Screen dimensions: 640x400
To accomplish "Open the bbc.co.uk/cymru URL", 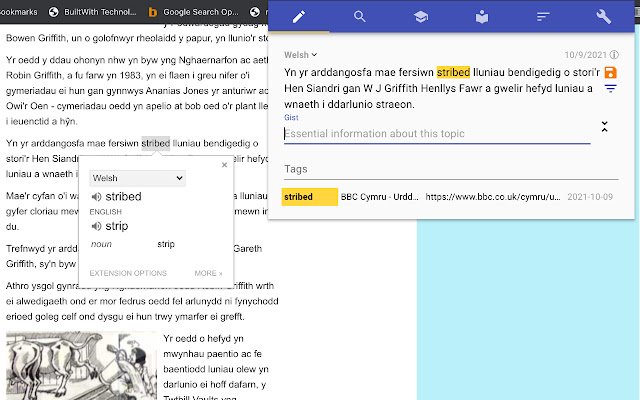I will click(x=493, y=197).
